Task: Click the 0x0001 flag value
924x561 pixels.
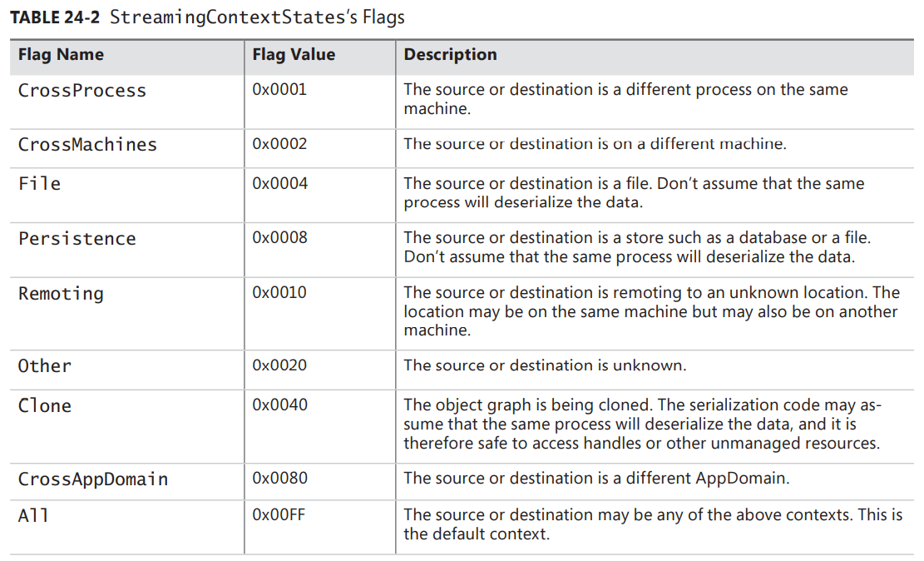Action: (279, 89)
